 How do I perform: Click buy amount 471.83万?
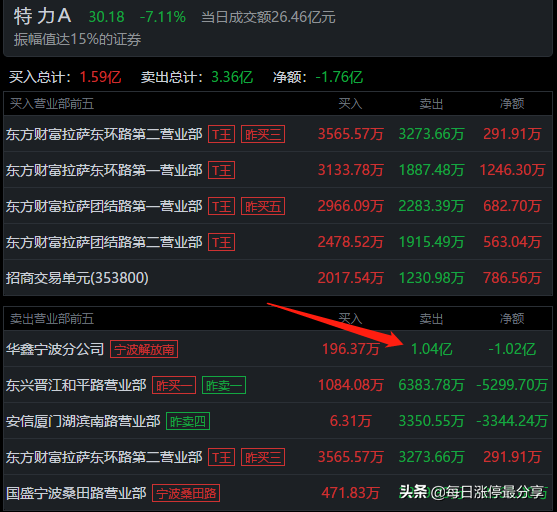351,493
